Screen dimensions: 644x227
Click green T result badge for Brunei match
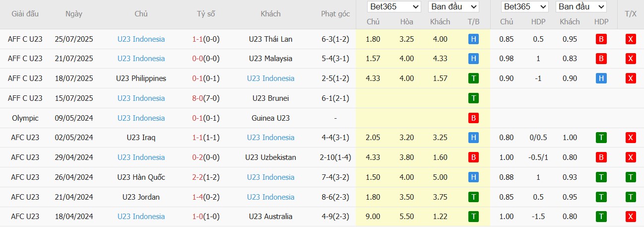(473, 98)
